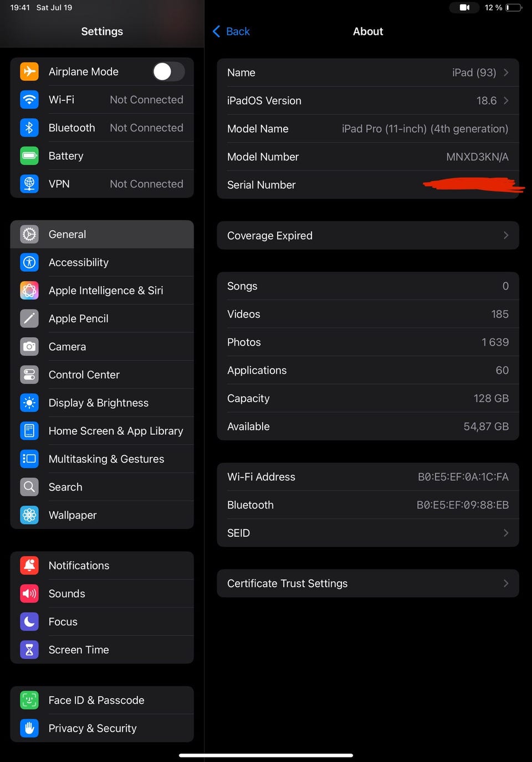The height and width of the screenshot is (762, 532).
Task: Open Control Center settings
Action: (x=102, y=374)
